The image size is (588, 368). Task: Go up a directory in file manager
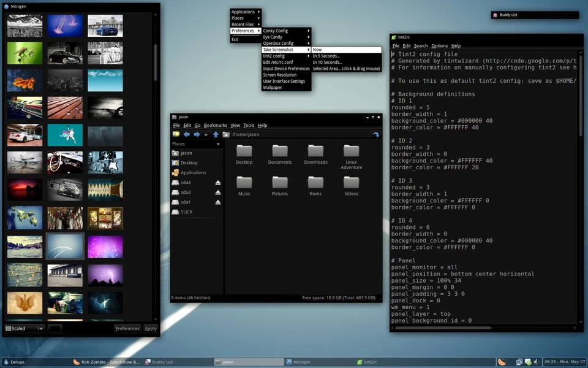coord(215,134)
